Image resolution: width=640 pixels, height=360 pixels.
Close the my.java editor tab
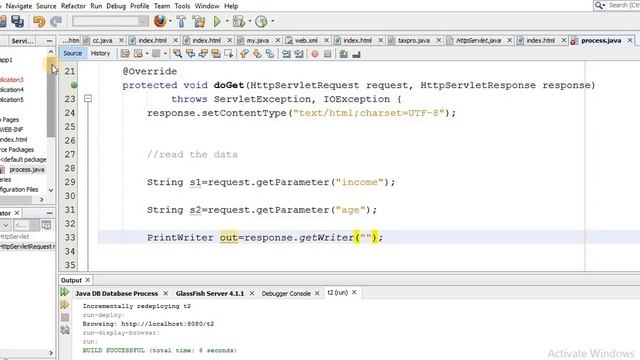click(x=278, y=40)
